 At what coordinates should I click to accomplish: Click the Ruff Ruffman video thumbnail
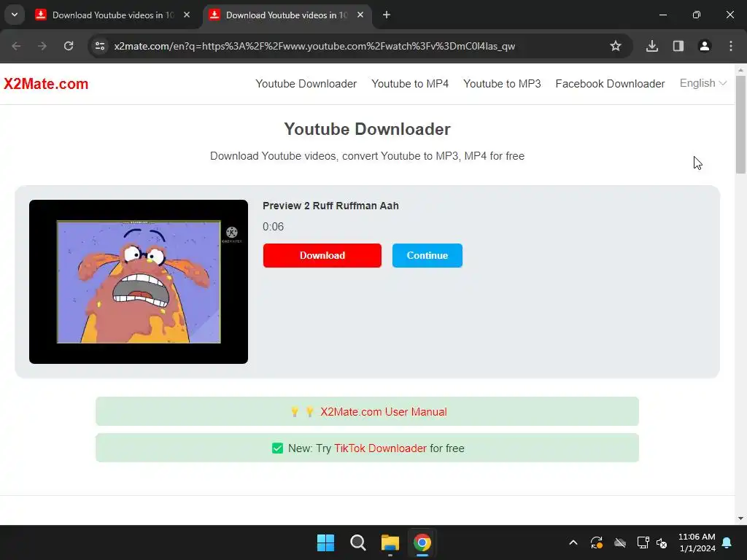(139, 282)
